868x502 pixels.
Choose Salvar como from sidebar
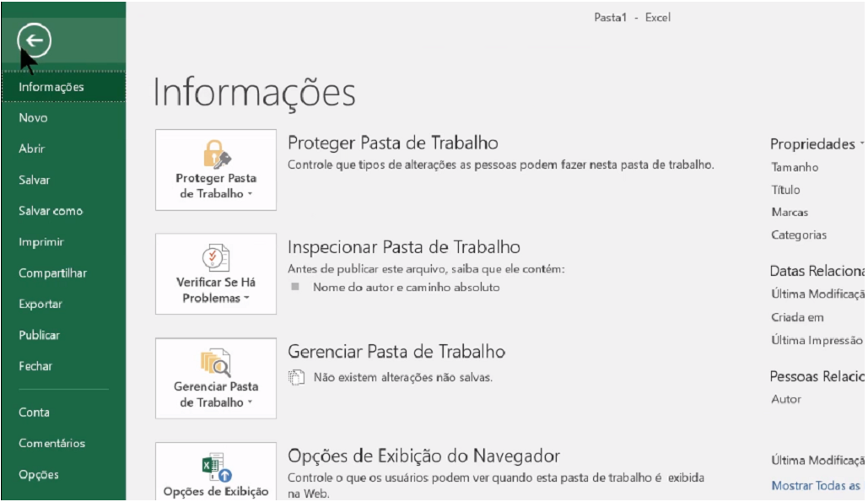point(51,211)
